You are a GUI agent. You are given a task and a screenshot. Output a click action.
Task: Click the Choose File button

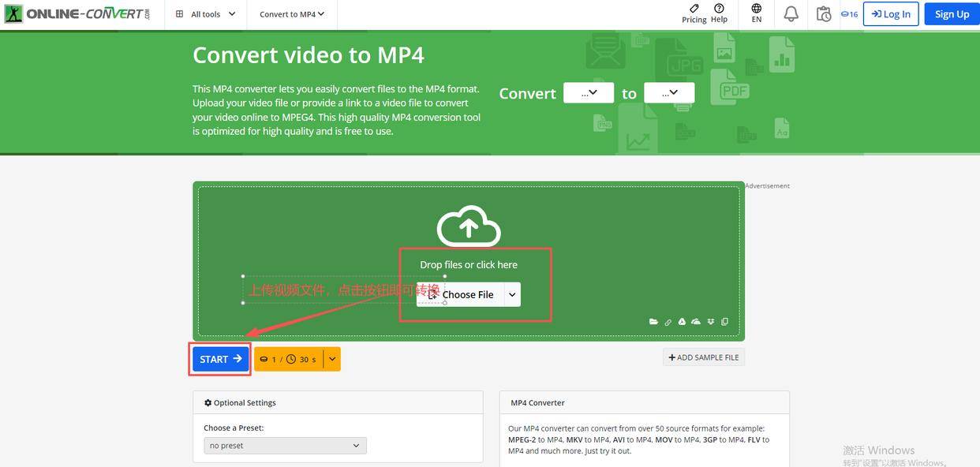coord(460,294)
